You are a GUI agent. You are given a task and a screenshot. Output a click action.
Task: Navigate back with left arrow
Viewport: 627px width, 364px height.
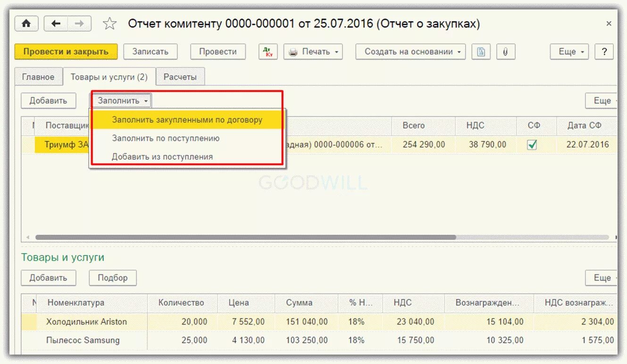[x=56, y=24]
